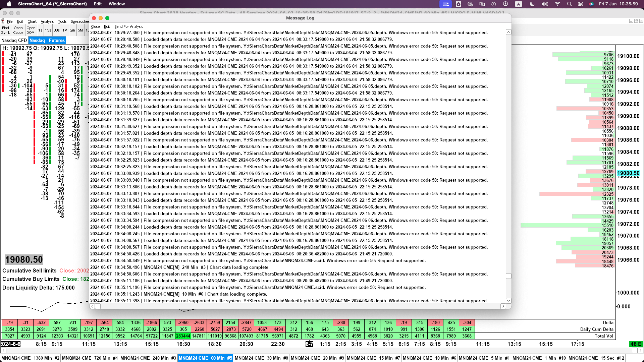The image size is (644, 362).
Task: Switch to MNQM24-CME 30 Min #8 tab
Action: pos(261,358)
